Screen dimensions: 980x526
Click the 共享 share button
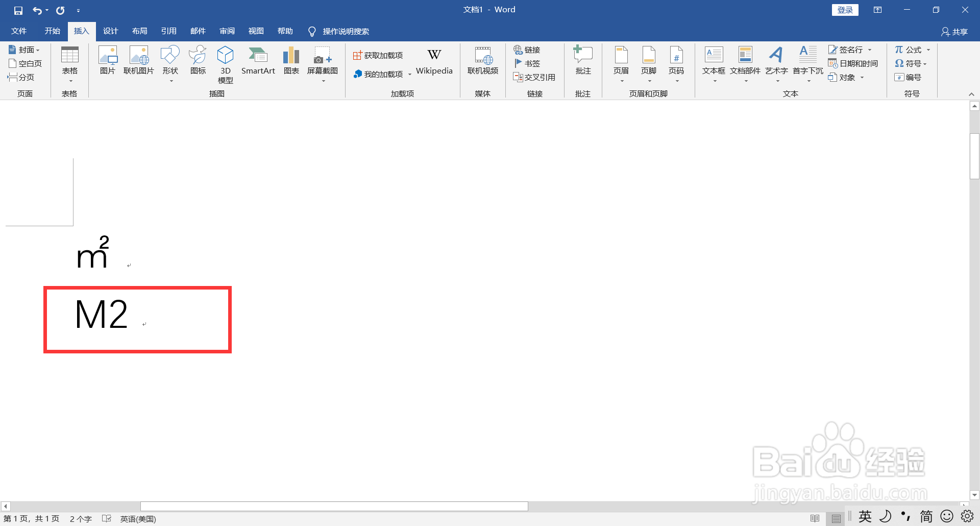[x=954, y=32]
